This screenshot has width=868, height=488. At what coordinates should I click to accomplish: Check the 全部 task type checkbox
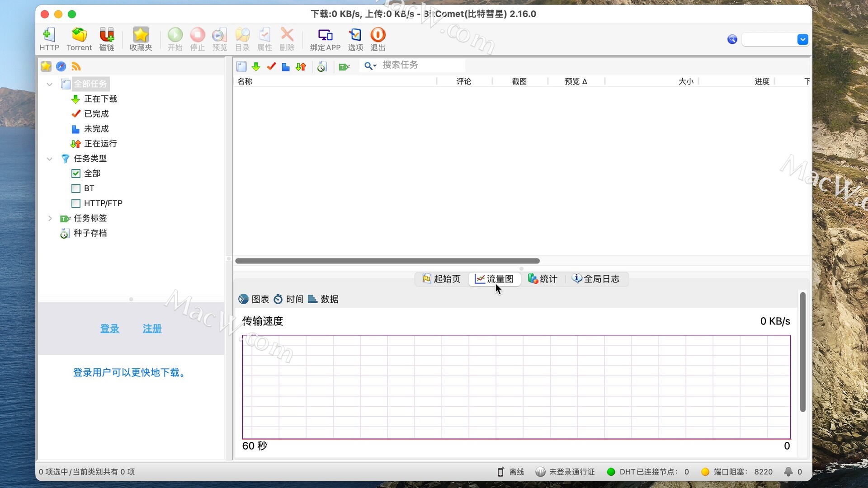(76, 174)
